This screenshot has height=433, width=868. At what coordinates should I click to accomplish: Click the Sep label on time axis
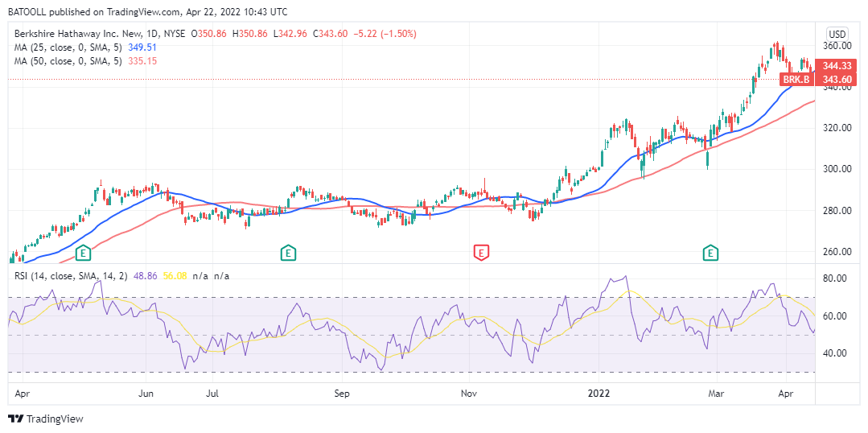(x=342, y=394)
